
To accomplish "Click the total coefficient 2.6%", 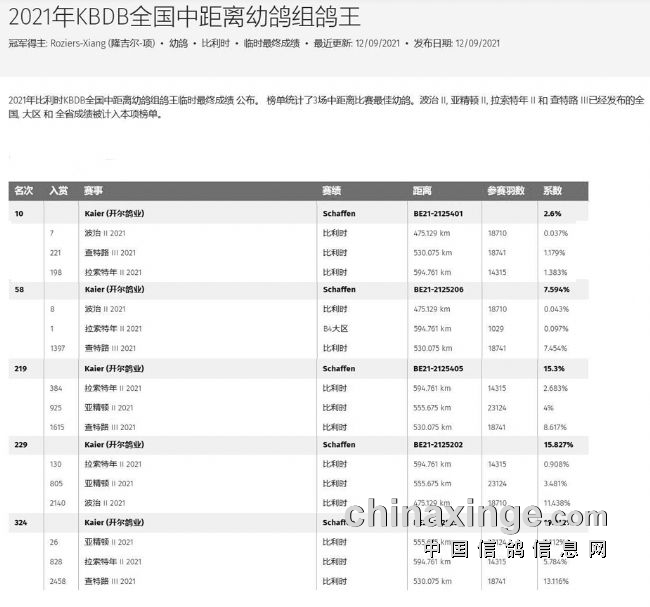I will pyautogui.click(x=553, y=214).
